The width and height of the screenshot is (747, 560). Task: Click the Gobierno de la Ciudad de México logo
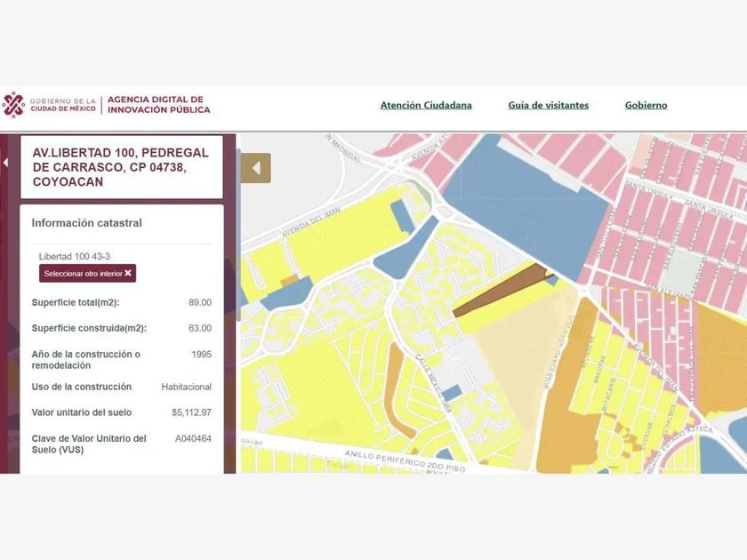pos(49,105)
